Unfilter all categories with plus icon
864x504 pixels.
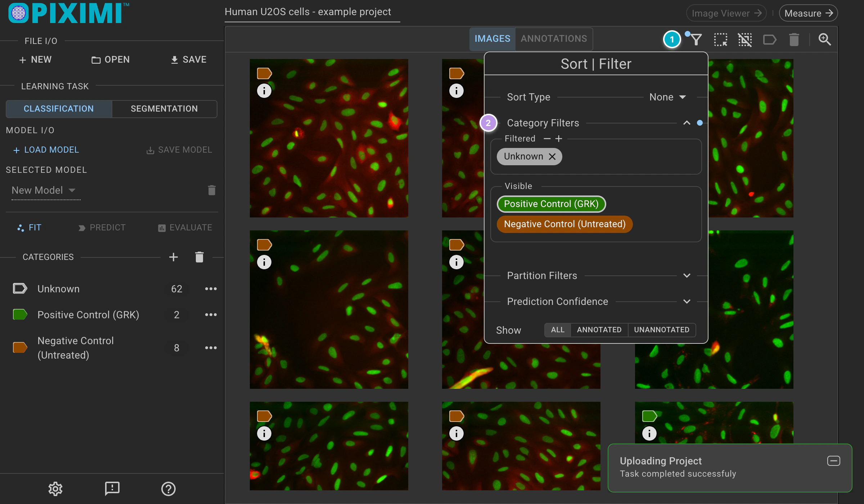[x=559, y=139]
